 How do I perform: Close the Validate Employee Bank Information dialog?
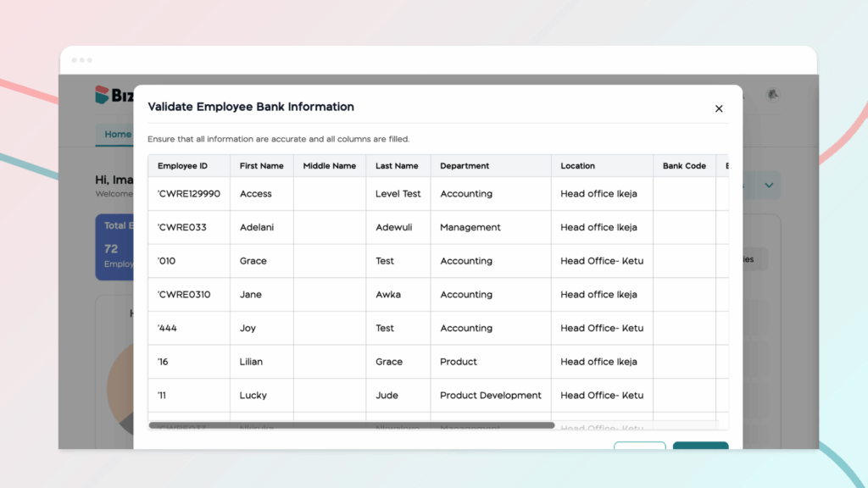[x=719, y=108]
